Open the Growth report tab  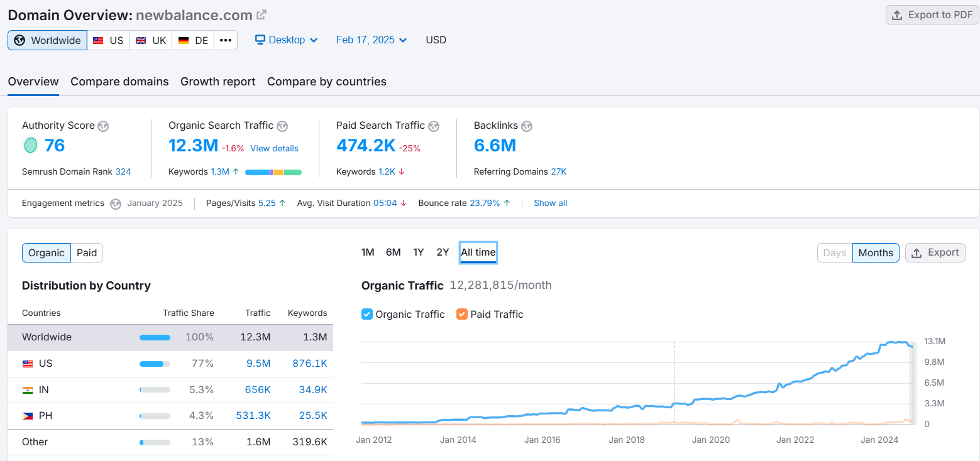pyautogui.click(x=217, y=82)
